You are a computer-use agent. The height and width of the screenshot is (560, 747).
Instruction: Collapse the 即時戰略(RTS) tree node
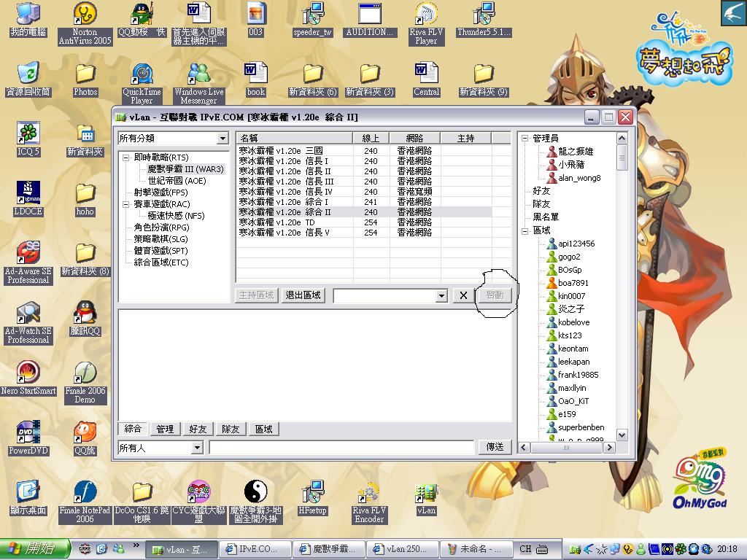coord(125,157)
